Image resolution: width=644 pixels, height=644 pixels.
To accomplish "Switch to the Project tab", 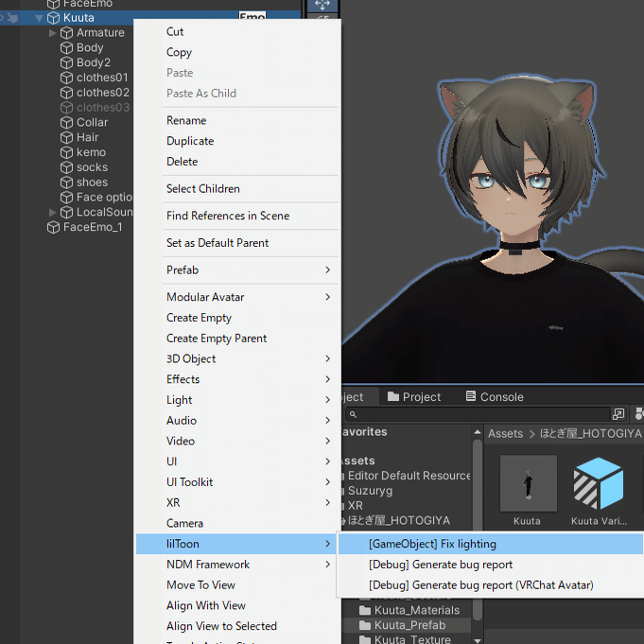I will pyautogui.click(x=414, y=397).
